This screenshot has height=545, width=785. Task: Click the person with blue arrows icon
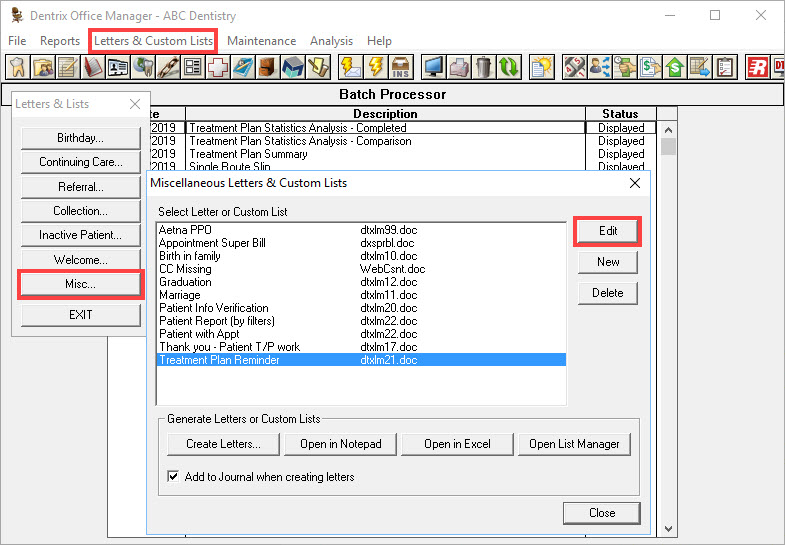(600, 67)
